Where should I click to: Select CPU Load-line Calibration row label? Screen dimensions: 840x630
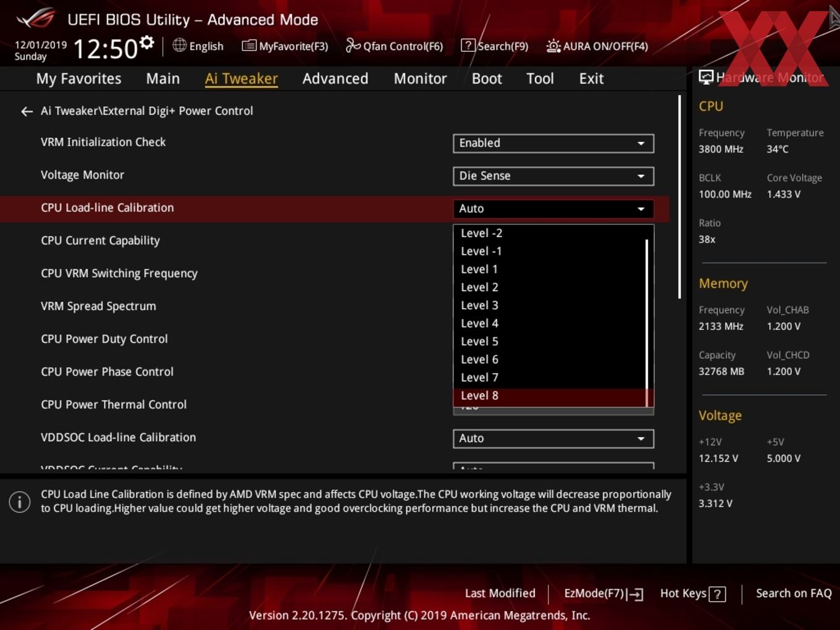click(107, 208)
